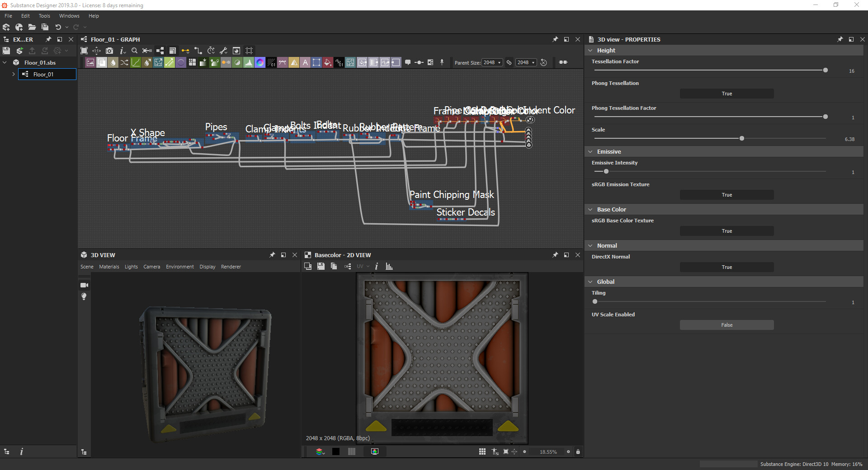Click the light bulb icon in 3D view
868x470 pixels.
coord(84,296)
